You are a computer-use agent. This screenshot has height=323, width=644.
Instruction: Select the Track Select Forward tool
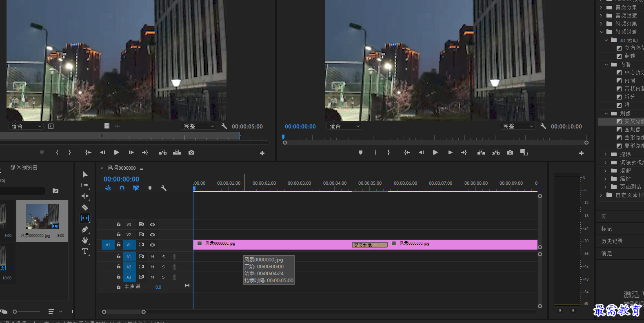(85, 185)
